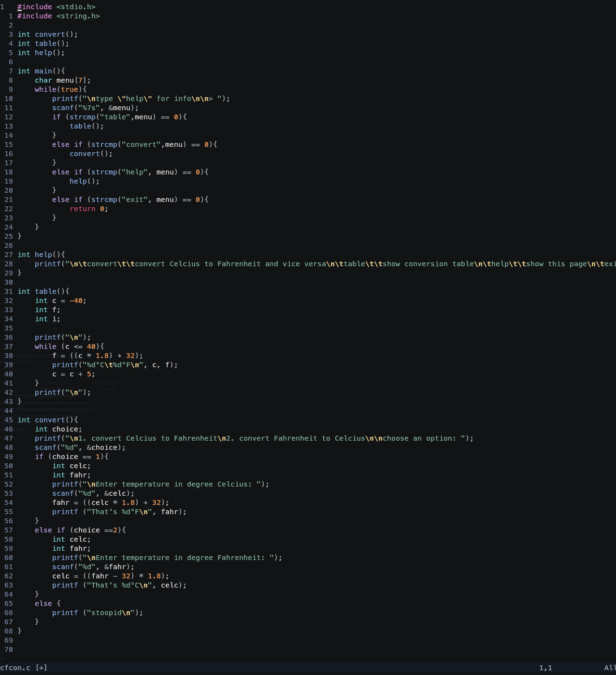
Task: Click 'int c = -40;' declaration
Action: coord(61,301)
